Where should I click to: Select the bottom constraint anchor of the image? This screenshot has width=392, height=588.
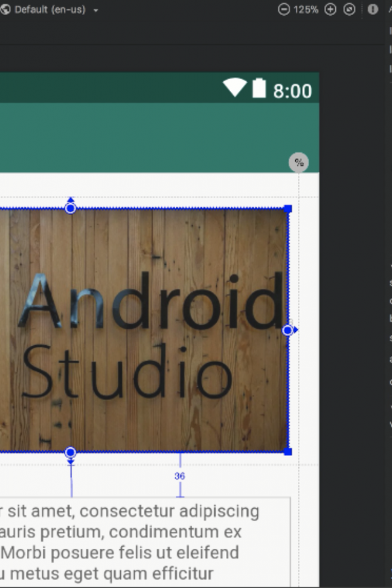[x=71, y=453]
